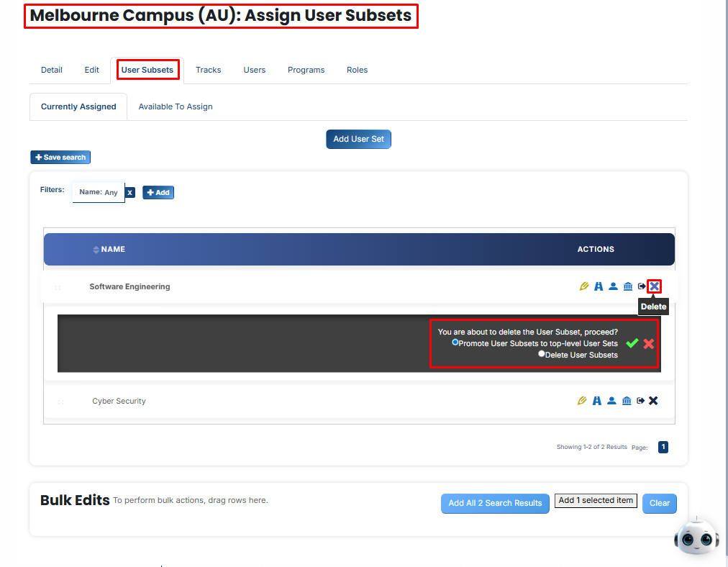Click the +Add filter button
Image resolution: width=728 pixels, height=567 pixels.
158,192
